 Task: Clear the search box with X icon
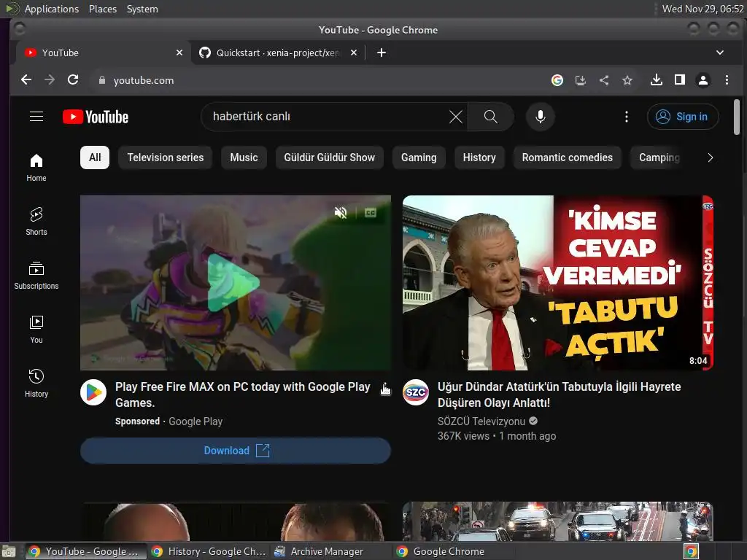point(456,117)
